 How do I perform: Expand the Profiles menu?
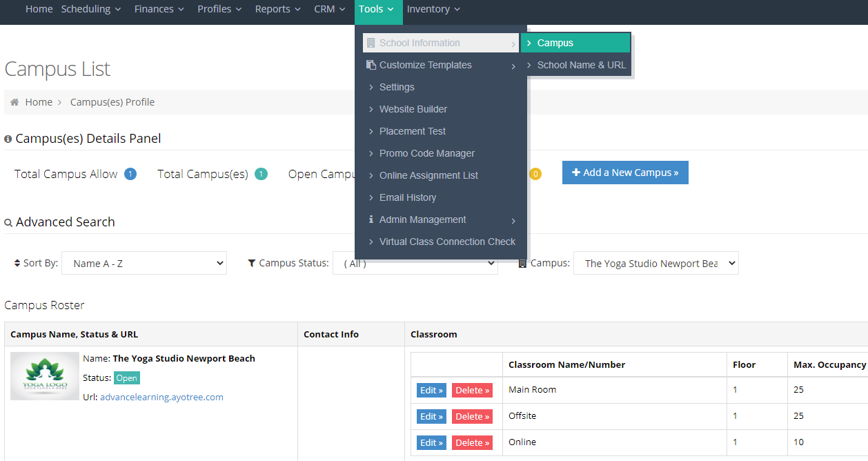pos(219,9)
